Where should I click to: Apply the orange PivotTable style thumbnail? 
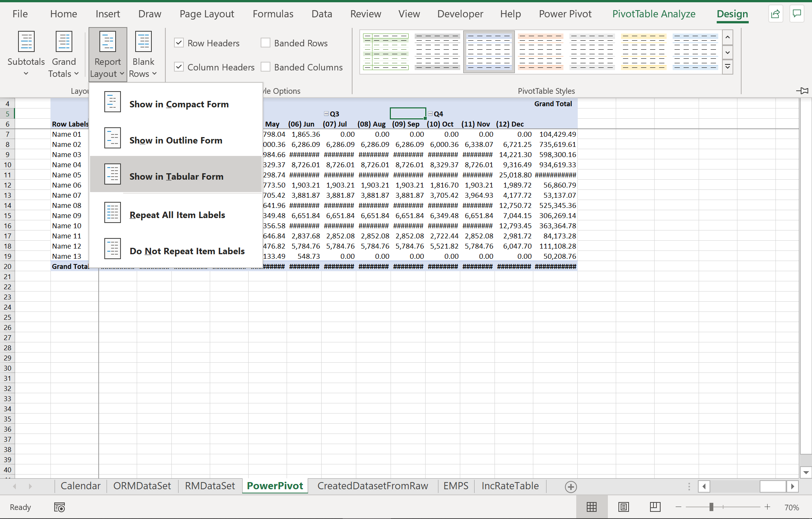(x=540, y=52)
